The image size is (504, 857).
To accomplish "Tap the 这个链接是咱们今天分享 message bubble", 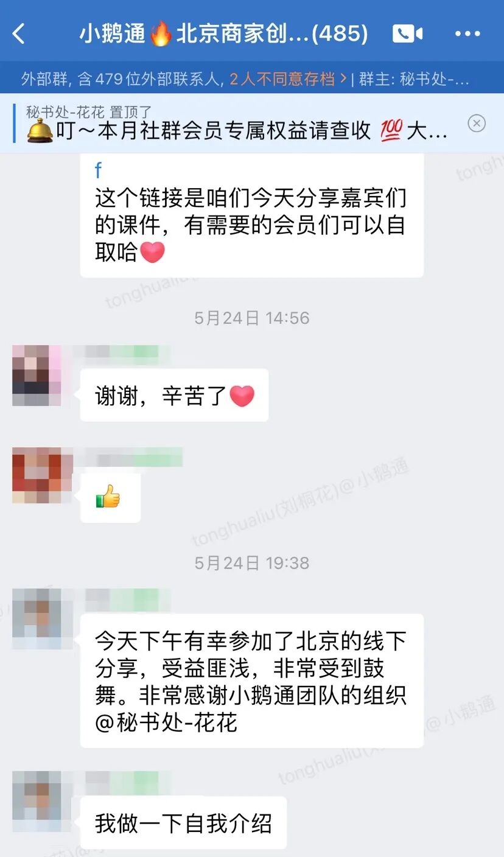I will point(252,215).
